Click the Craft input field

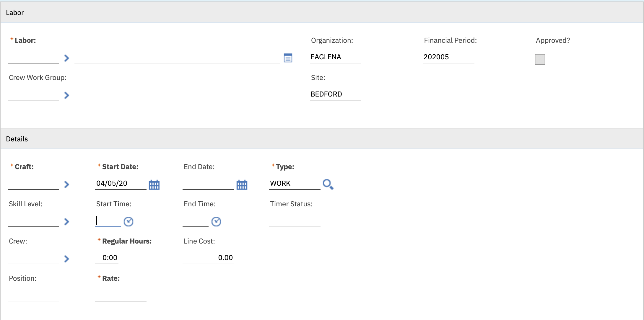tap(33, 184)
